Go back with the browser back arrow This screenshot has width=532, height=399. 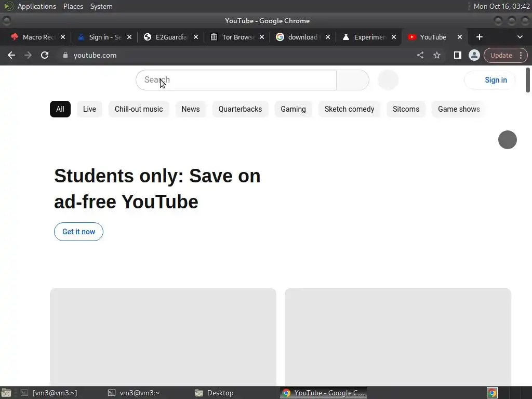coord(11,55)
